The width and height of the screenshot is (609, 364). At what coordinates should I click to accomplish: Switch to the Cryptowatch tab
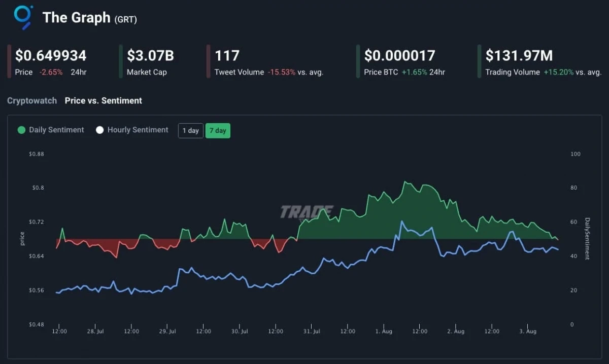pos(31,100)
